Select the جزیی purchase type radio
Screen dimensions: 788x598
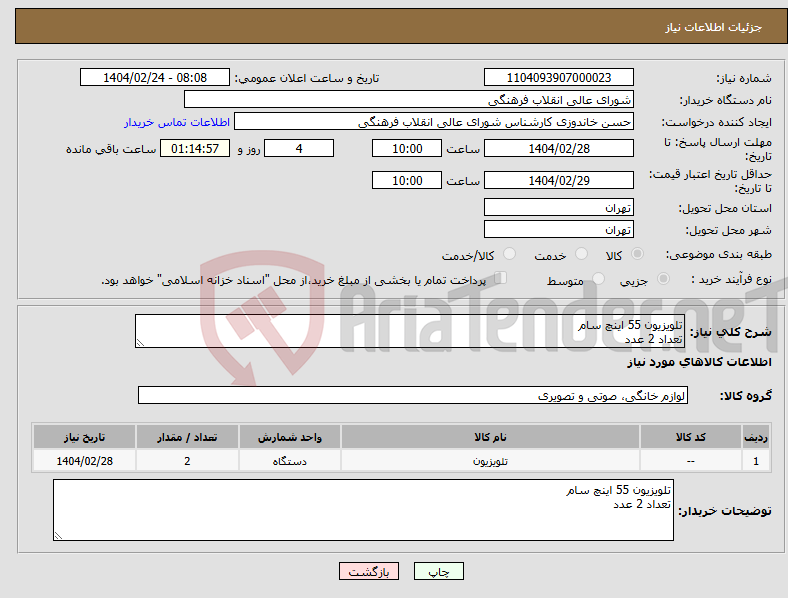pos(663,279)
